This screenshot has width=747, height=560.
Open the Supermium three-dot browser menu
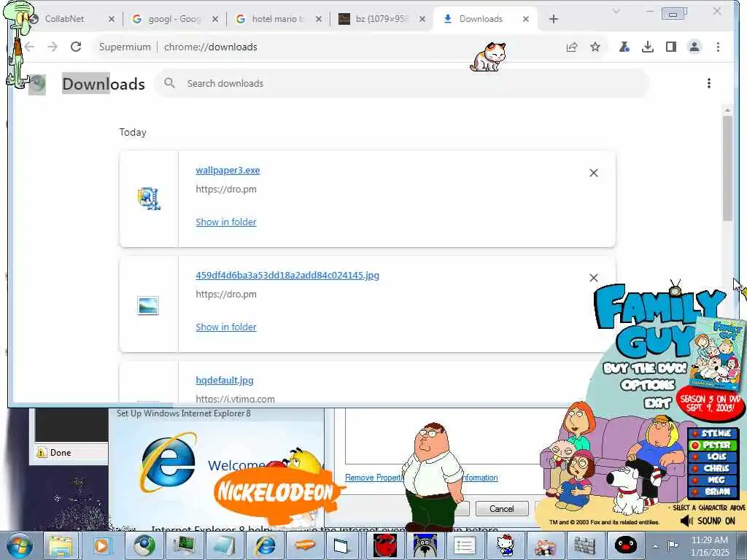[718, 47]
